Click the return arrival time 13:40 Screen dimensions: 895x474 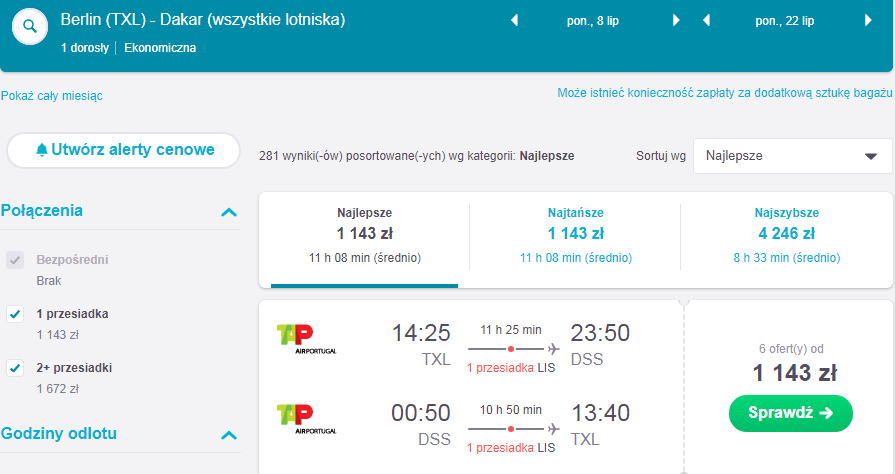(x=600, y=413)
